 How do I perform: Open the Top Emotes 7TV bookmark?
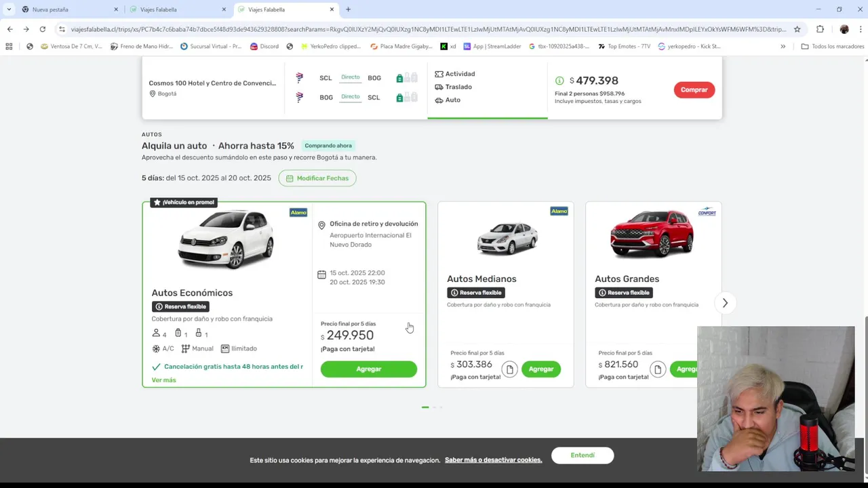pos(624,46)
